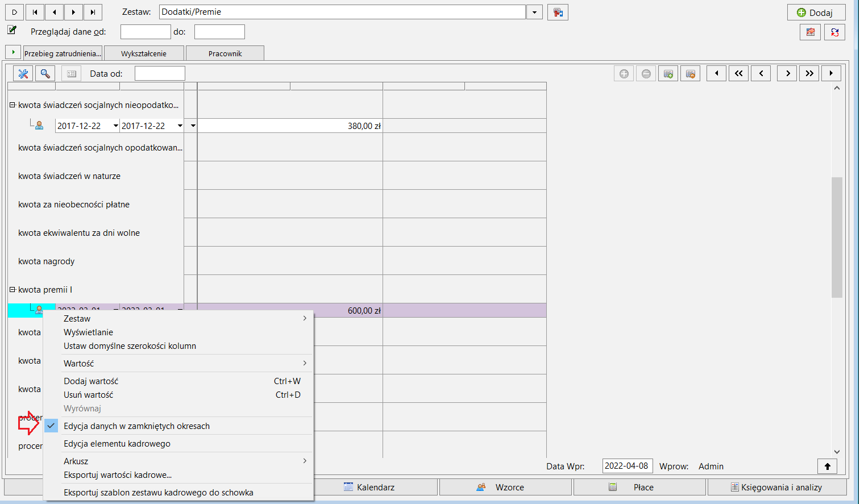
Task: Choose Dodaj wartość from context menu
Action: tap(178, 381)
